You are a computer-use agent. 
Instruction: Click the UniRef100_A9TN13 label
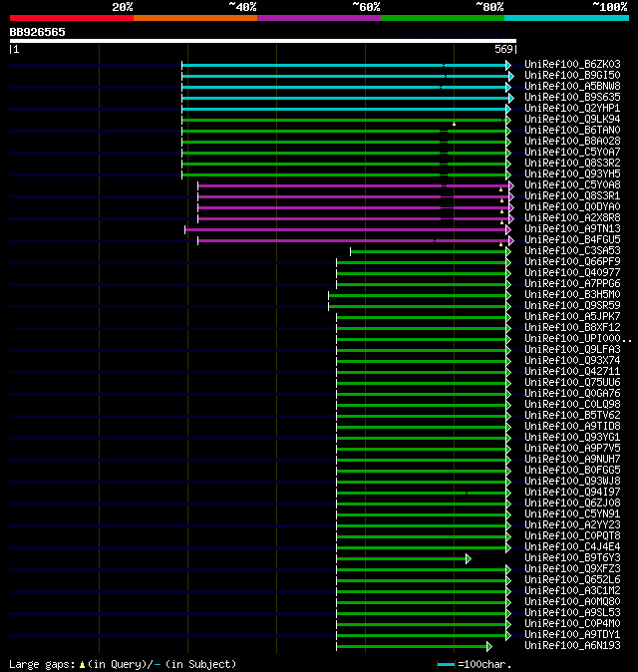572,229
